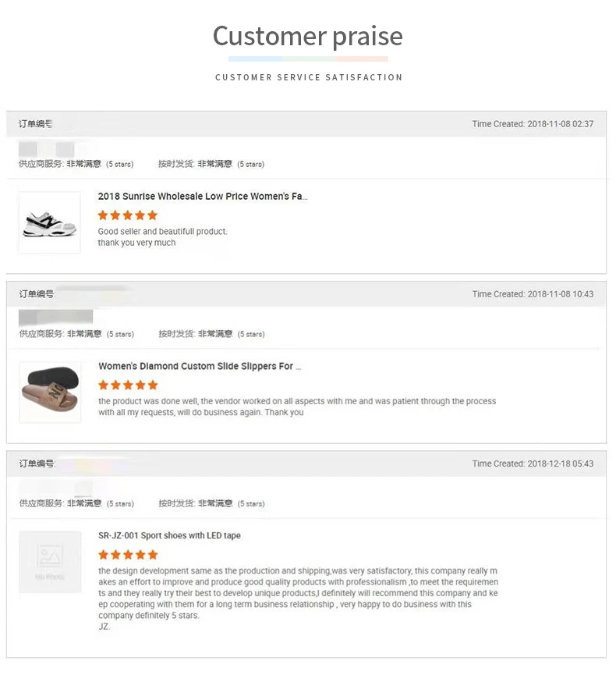Click Customer Service Satisfaction subtitle

coord(309,77)
